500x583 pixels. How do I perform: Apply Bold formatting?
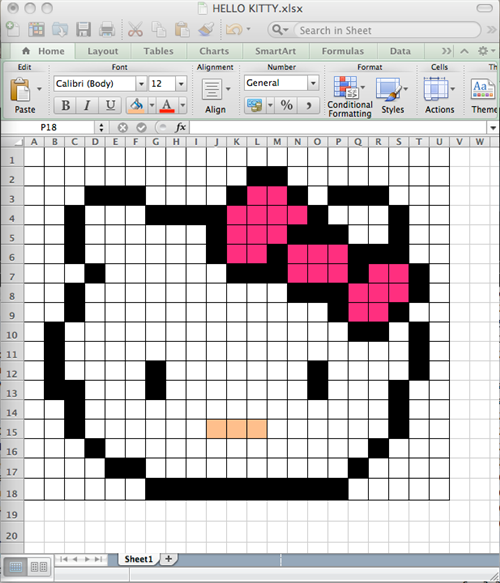tap(65, 106)
